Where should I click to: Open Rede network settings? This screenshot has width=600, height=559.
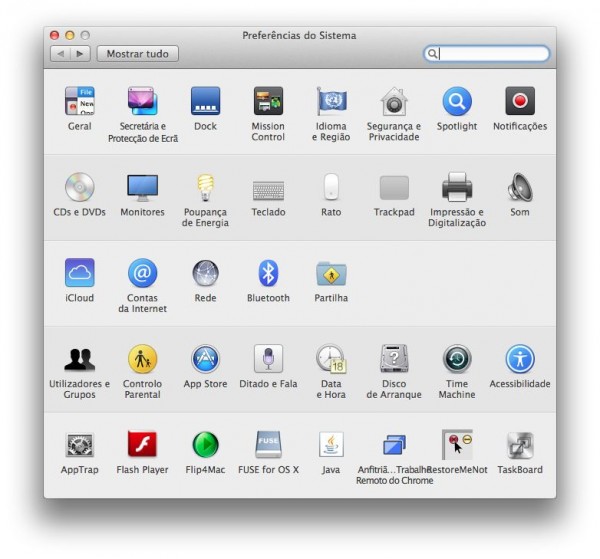(205, 273)
